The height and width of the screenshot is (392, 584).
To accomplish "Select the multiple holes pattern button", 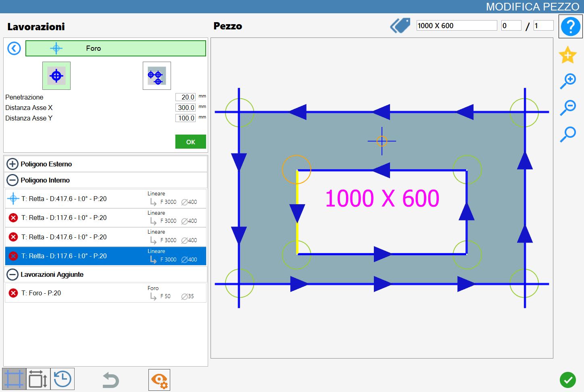I will pos(156,76).
